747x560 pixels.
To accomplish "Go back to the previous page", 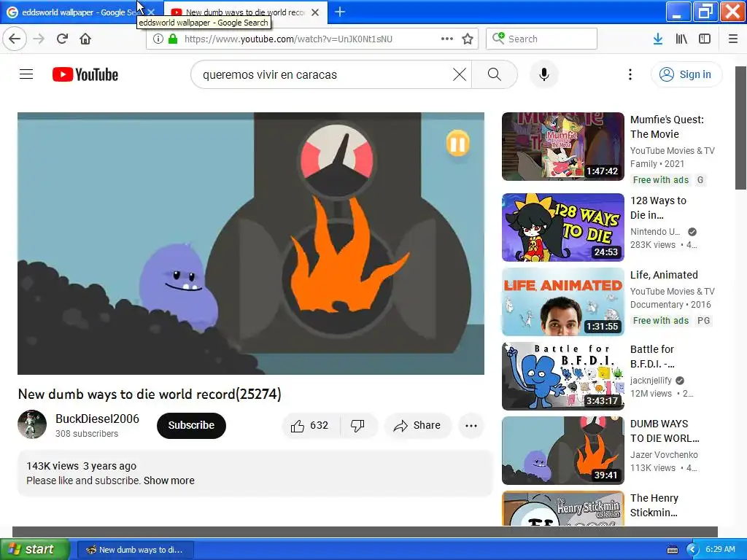I will 15,39.
